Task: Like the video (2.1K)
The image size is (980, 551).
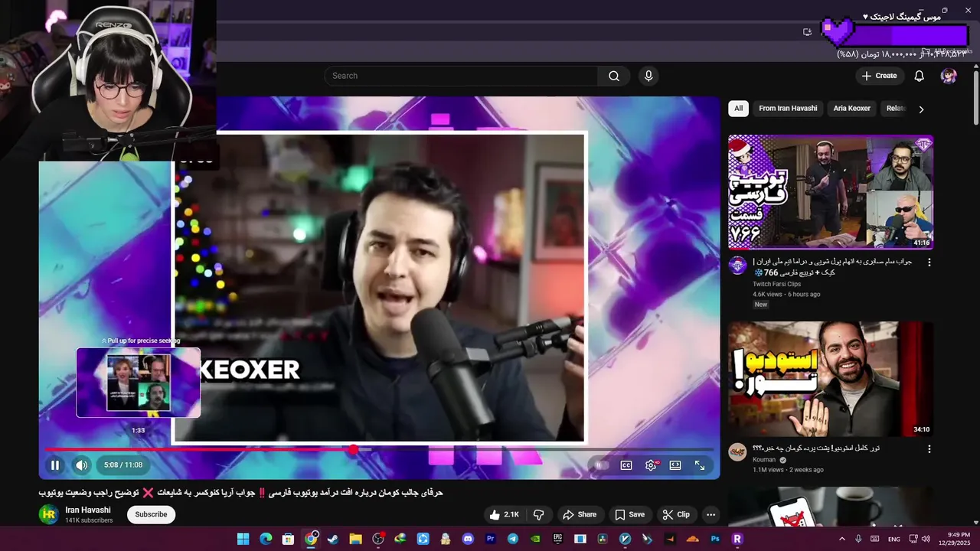Action: 504,514
